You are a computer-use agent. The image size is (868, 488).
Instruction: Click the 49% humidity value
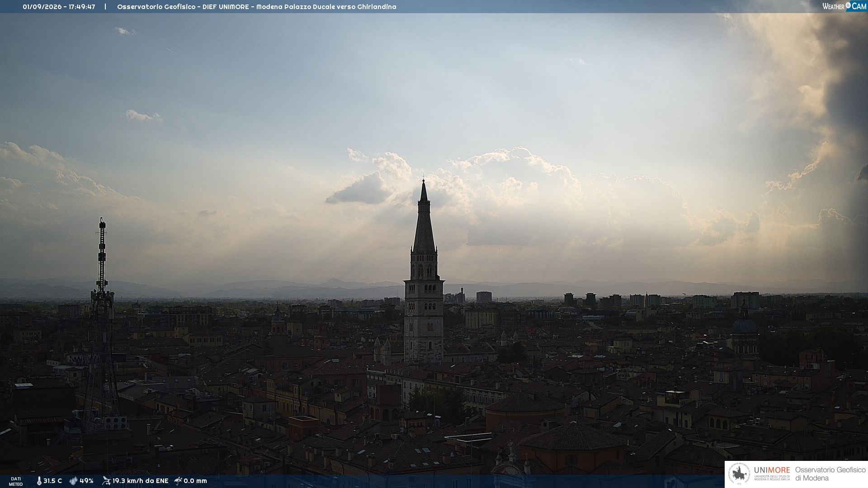[x=86, y=481]
